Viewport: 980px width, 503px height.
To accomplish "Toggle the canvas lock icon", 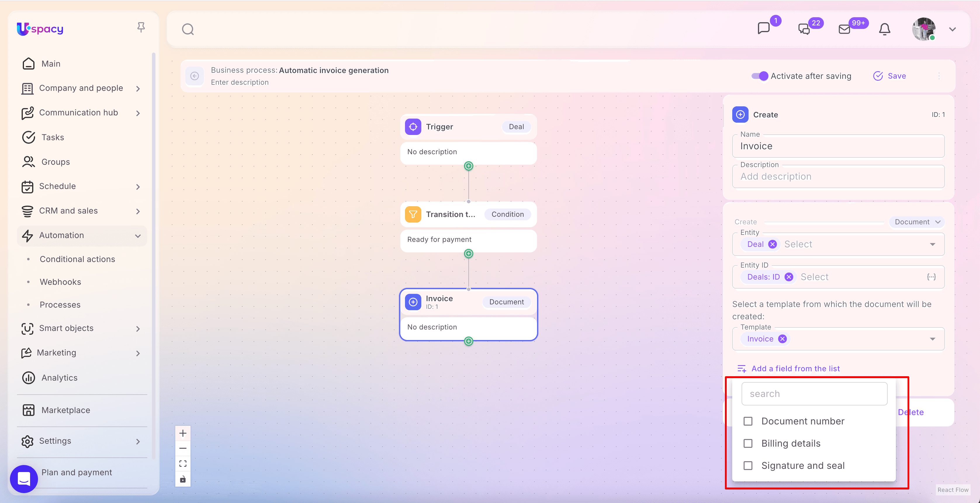I will point(183,479).
